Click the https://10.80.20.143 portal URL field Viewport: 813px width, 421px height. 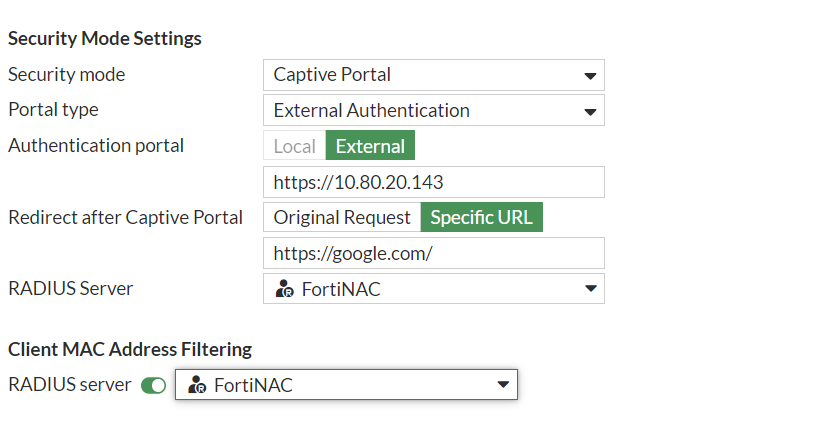point(433,182)
